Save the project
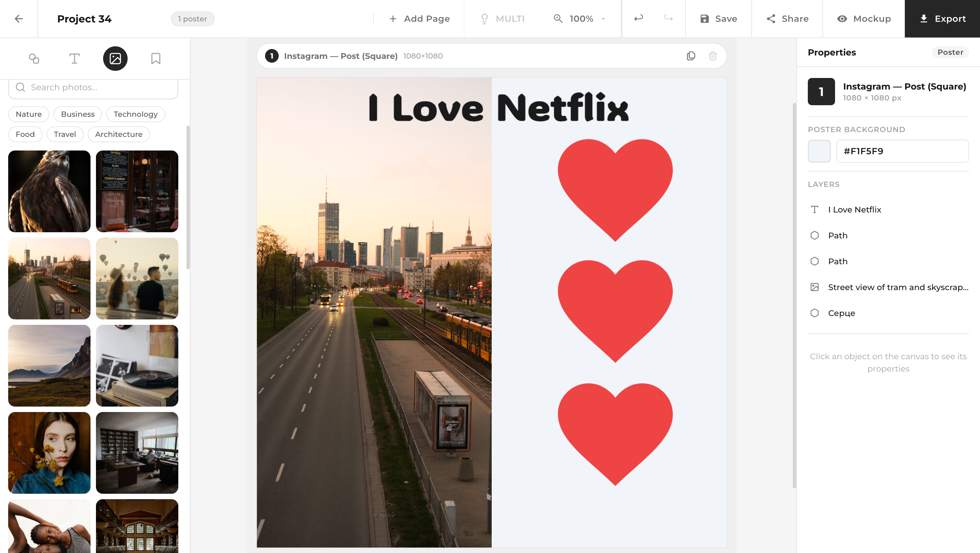The image size is (980, 553). 718,19
